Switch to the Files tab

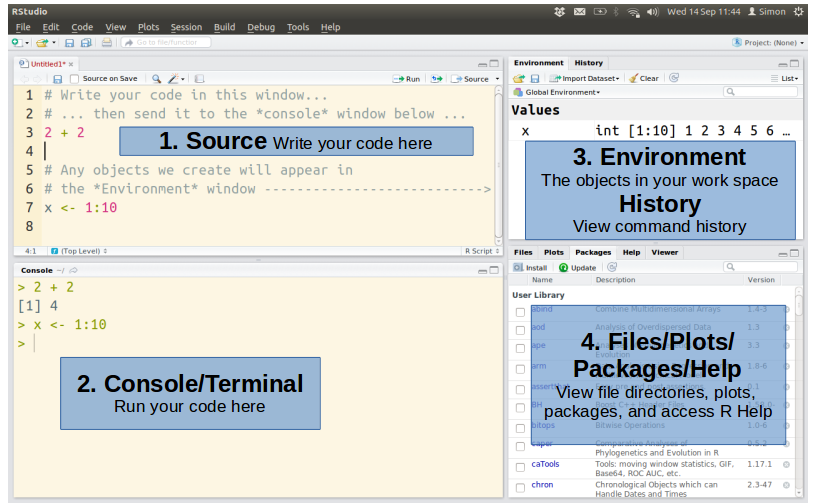tap(523, 252)
